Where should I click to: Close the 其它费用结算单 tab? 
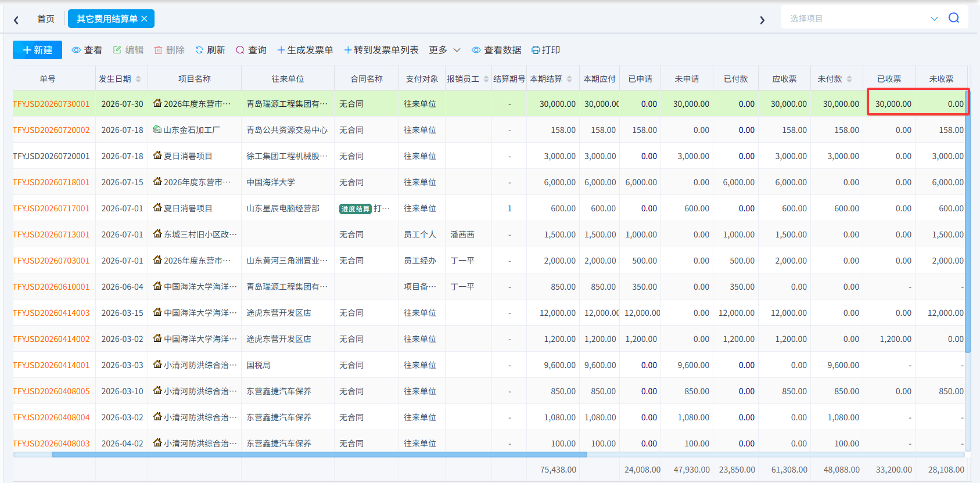tap(144, 19)
